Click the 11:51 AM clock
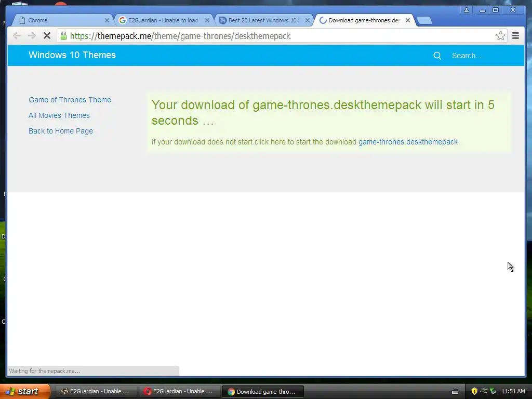 513,391
